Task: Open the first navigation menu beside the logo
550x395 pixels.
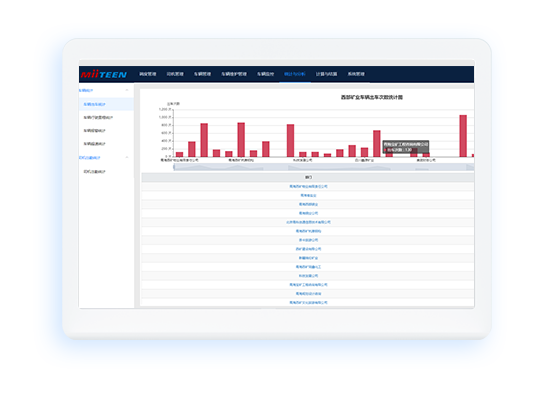Action: (x=148, y=74)
